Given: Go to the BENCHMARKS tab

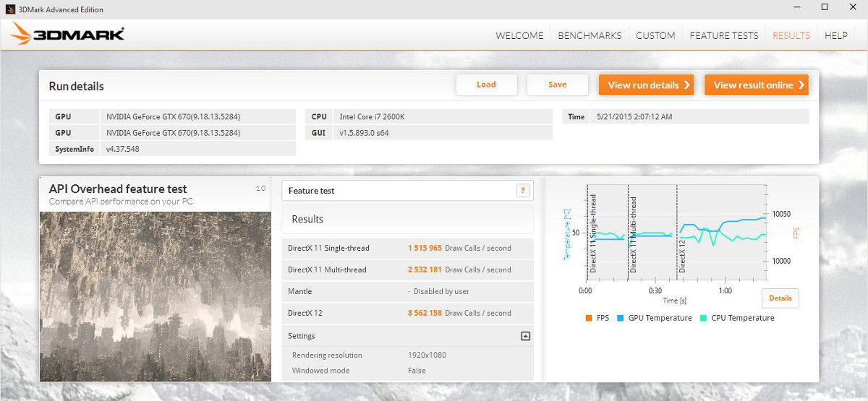Looking at the screenshot, I should point(590,35).
